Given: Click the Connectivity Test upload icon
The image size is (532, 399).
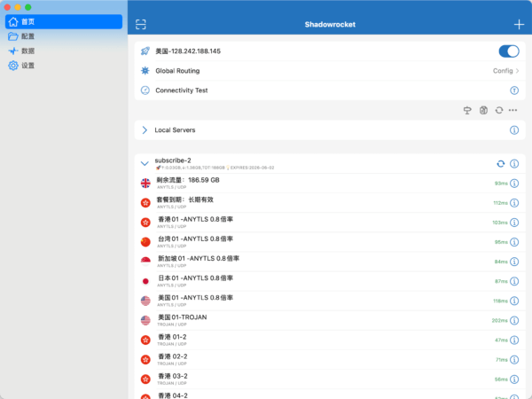Looking at the screenshot, I should pos(514,90).
